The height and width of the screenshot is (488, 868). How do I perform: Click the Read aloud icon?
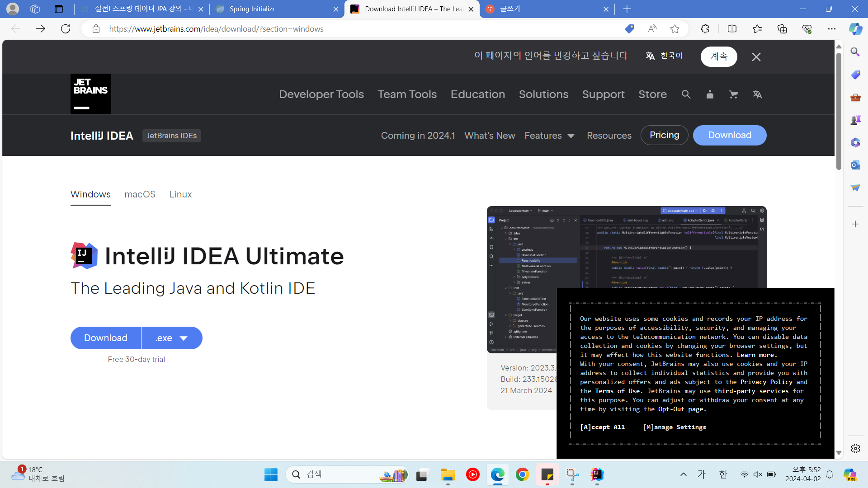pyautogui.click(x=652, y=29)
